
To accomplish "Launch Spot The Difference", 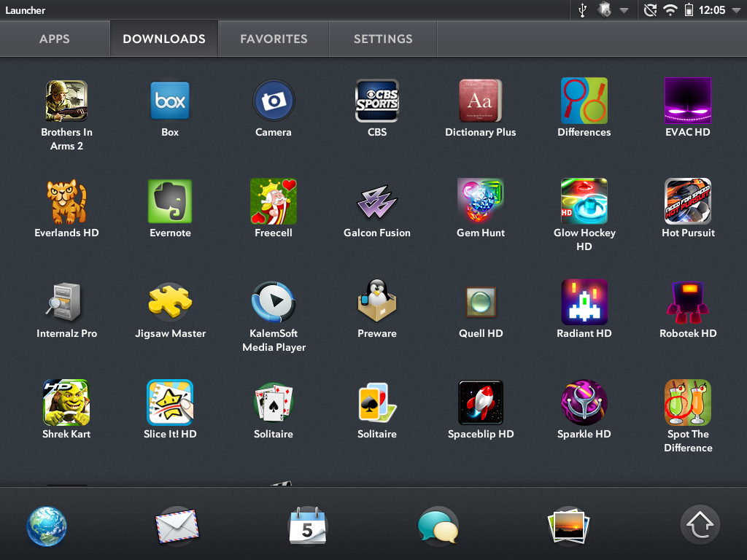I will pyautogui.click(x=688, y=402).
